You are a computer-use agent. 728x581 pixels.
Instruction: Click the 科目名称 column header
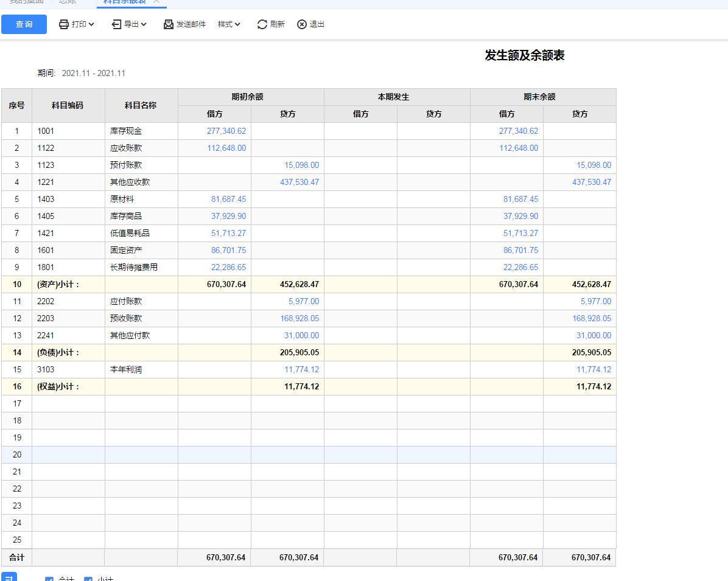pos(141,105)
